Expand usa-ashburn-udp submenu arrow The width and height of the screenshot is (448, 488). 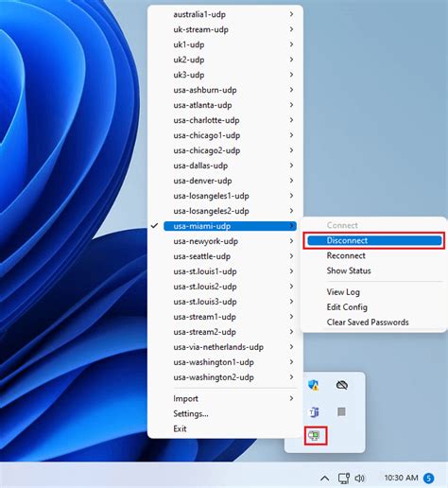point(291,90)
